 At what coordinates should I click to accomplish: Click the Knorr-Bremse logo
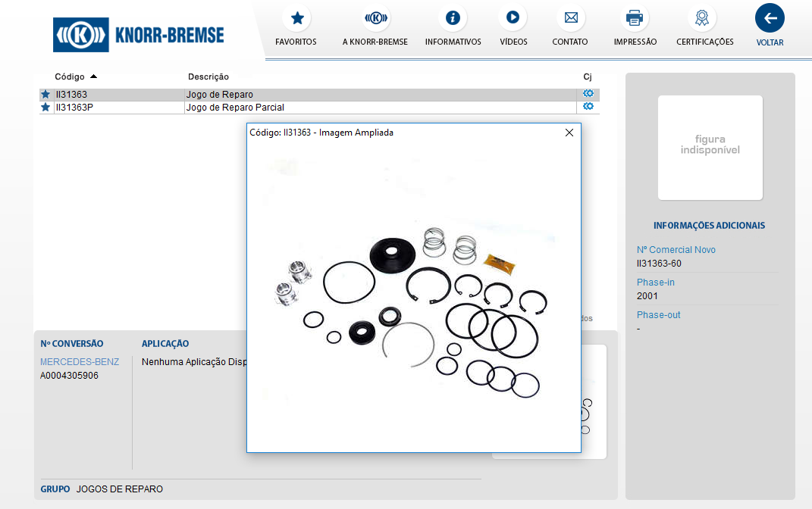tap(139, 35)
